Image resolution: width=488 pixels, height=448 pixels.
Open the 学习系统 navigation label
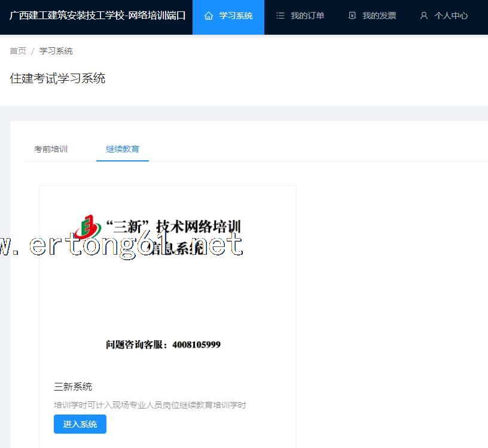pyautogui.click(x=236, y=16)
